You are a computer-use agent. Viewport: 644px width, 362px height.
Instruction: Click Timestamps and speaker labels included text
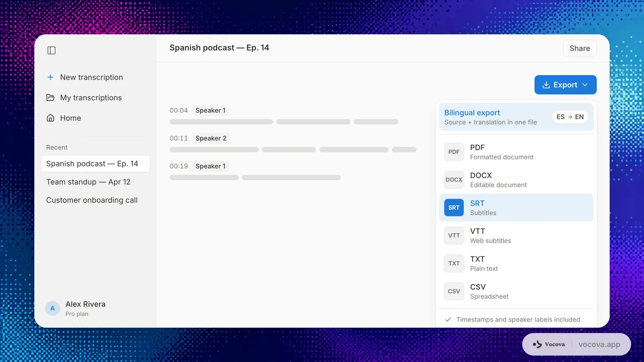coord(518,320)
